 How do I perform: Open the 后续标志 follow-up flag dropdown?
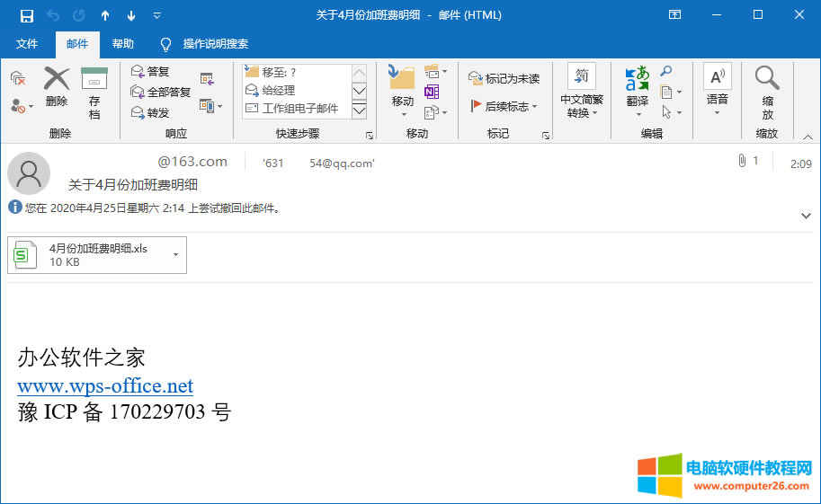point(504,106)
